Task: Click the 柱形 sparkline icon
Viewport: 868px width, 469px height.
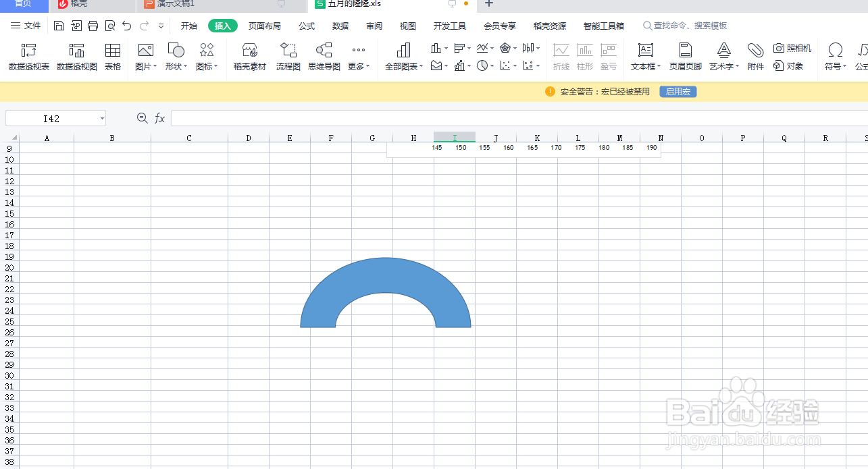Action: click(585, 57)
